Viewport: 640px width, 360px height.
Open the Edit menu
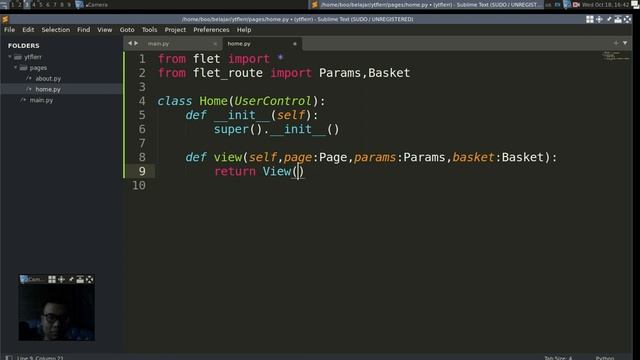tap(28, 30)
